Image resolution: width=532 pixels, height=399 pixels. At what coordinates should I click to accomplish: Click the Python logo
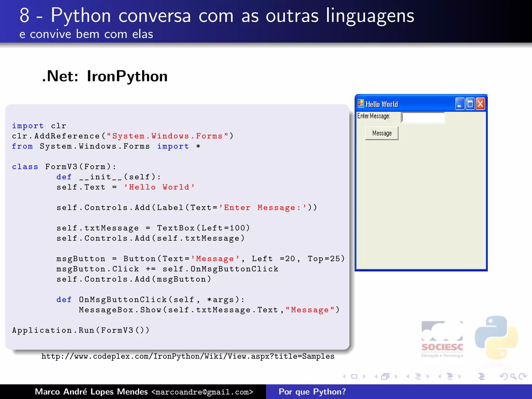(496, 338)
